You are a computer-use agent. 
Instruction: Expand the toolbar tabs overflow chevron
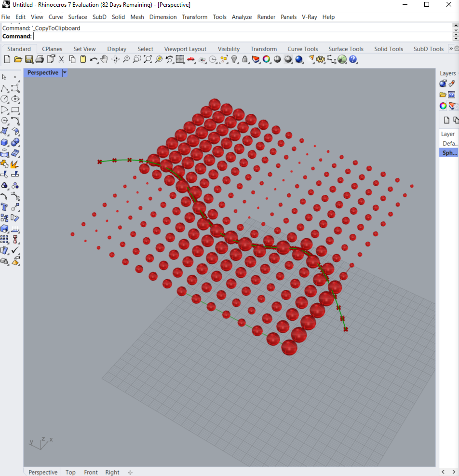click(x=451, y=49)
